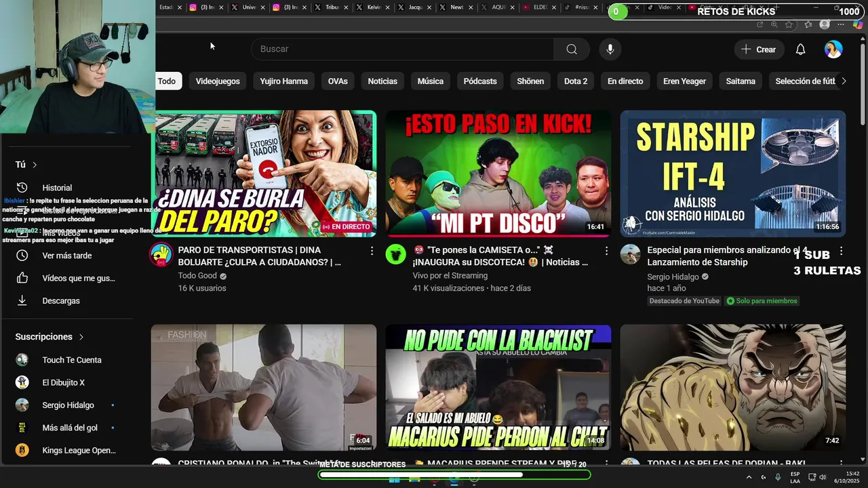868x488 pixels.
Task: Click the browser favorites star icon
Action: pos(789,24)
